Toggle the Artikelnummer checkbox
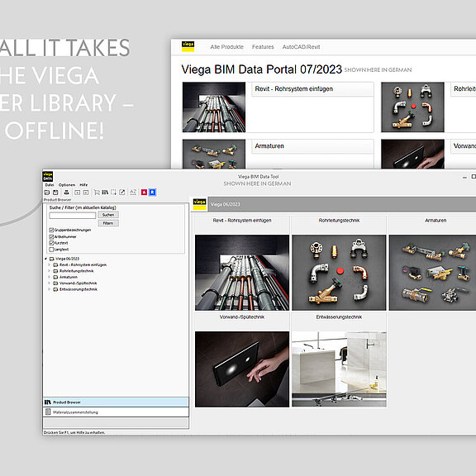476x476 pixels. tap(51, 237)
